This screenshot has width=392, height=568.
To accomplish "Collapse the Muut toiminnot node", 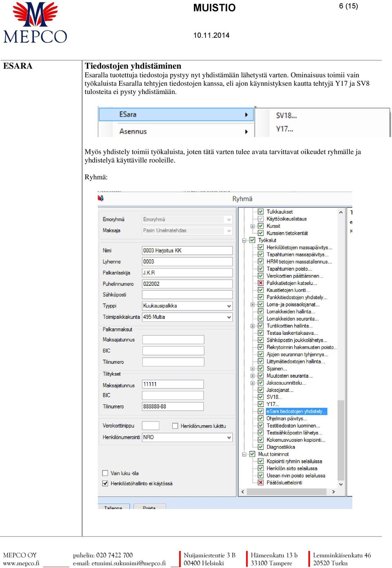I will point(244,454).
